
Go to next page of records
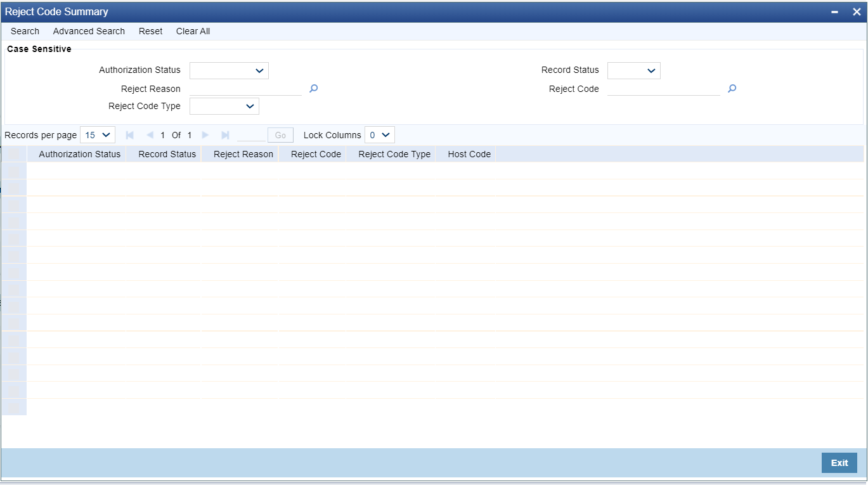pyautogui.click(x=205, y=135)
